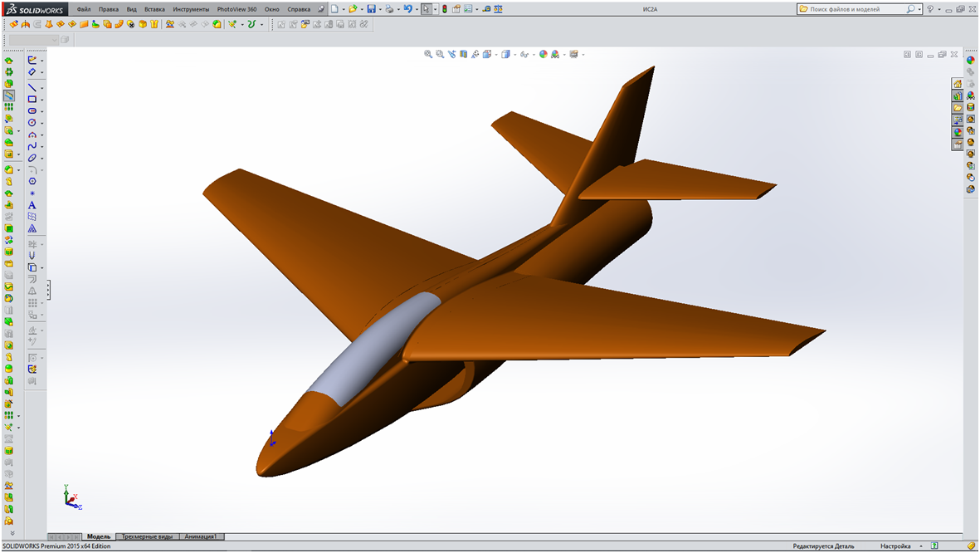Select the Rectangle sketch tool
This screenshot has width=980, height=553.
(x=32, y=100)
